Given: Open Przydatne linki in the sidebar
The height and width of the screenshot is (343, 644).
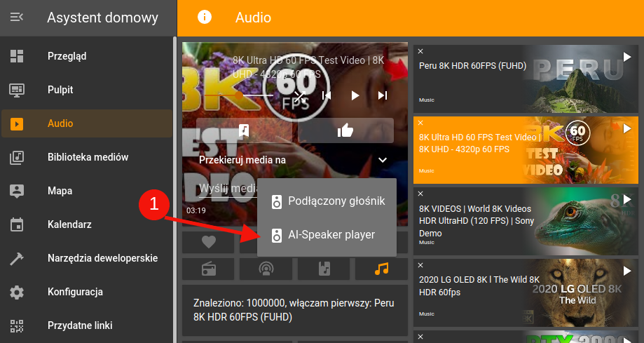Looking at the screenshot, I should [87, 325].
